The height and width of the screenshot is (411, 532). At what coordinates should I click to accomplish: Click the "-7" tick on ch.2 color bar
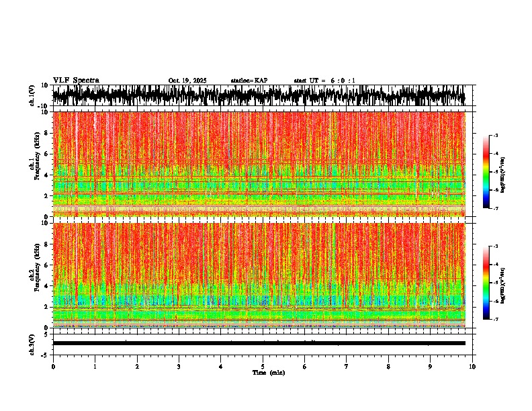pos(495,319)
